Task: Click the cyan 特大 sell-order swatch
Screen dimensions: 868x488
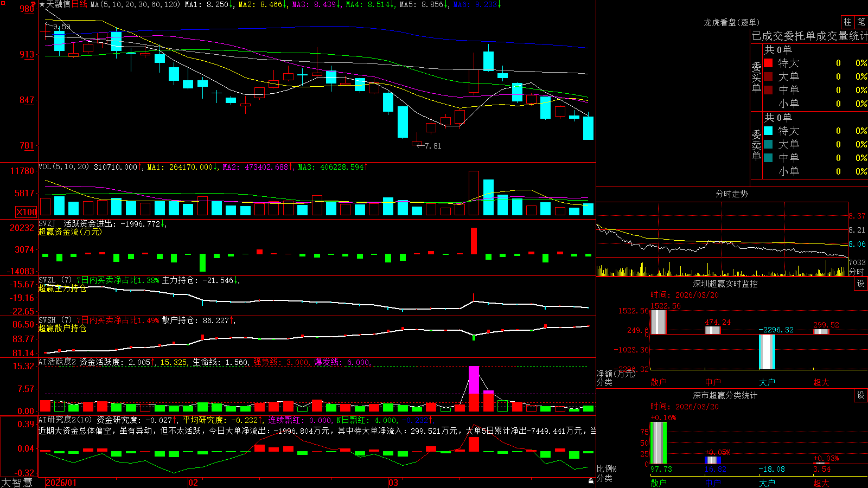Action: click(768, 131)
